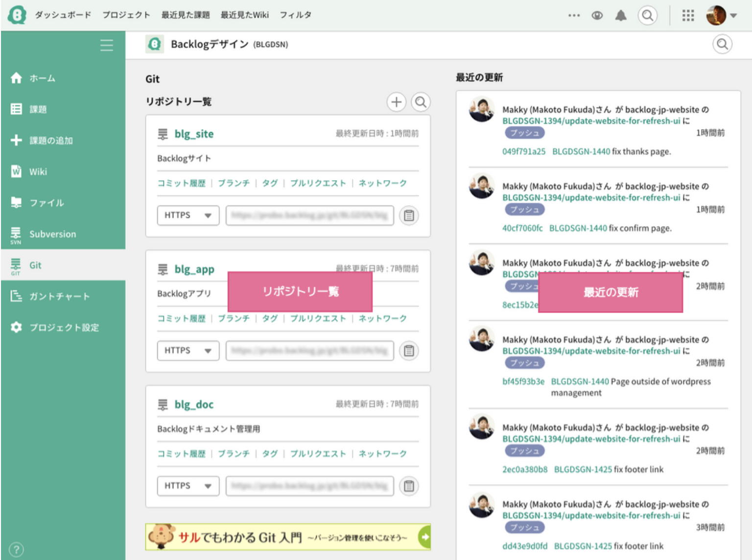Copy blg_app URL with clipboard icon
This screenshot has width=752, height=560.
point(409,350)
